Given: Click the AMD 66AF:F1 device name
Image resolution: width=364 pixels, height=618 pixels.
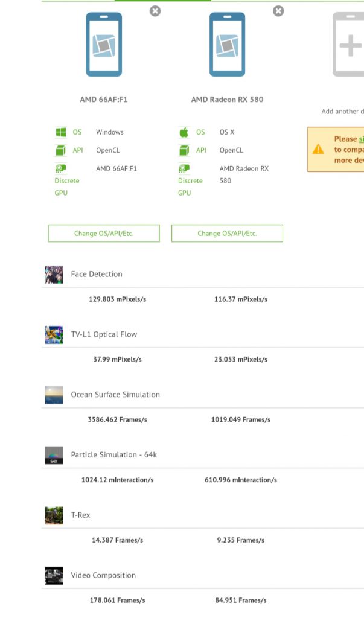Looking at the screenshot, I should tap(104, 100).
